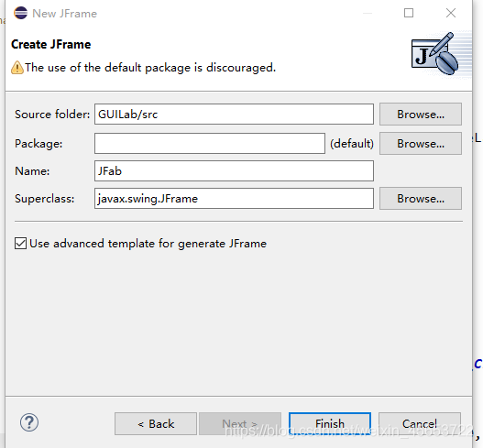Select the Name field containing JFab

[x=234, y=171]
